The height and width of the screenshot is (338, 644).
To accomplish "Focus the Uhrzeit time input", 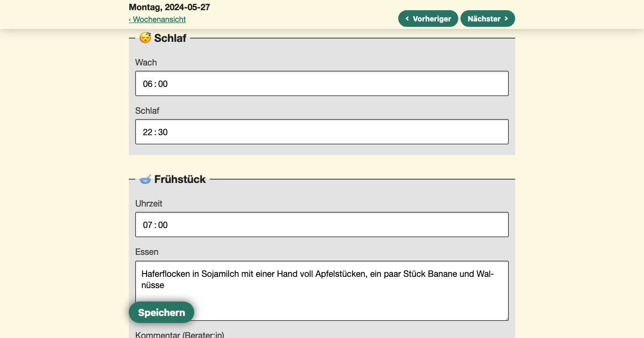I will point(322,224).
